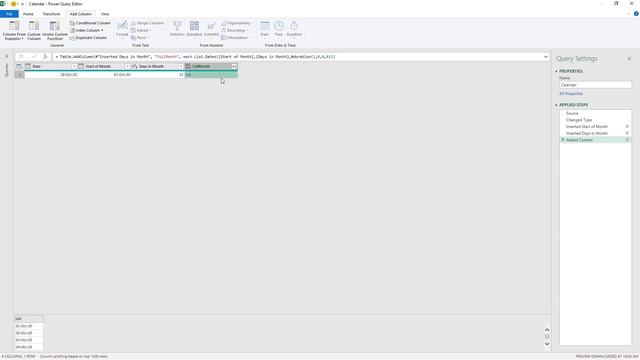This screenshot has height=360, width=640.
Task: Open the Rounding dropdown
Action: (235, 30)
